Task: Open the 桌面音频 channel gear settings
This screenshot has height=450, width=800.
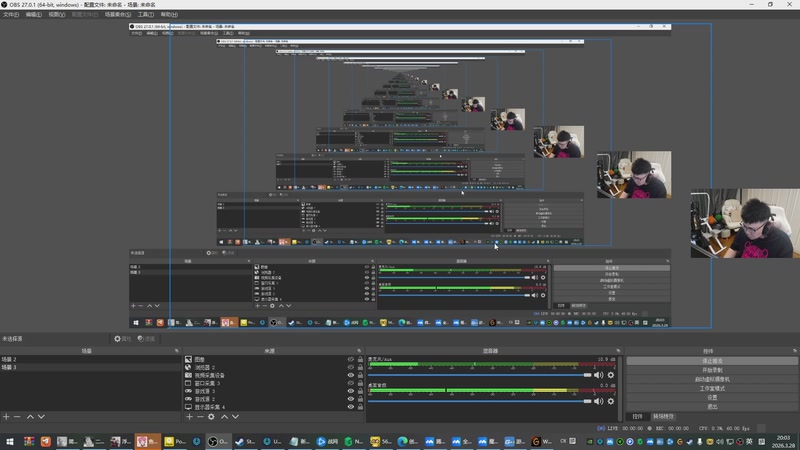Action: click(611, 402)
